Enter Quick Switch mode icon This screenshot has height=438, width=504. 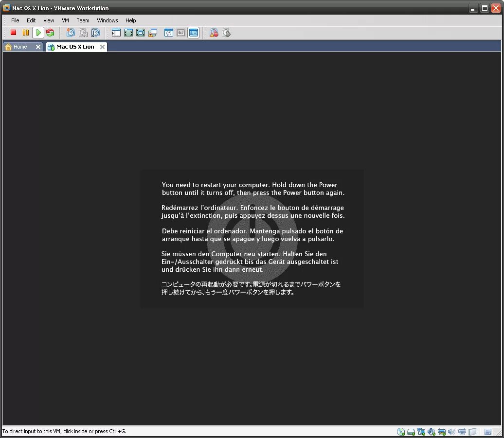128,33
